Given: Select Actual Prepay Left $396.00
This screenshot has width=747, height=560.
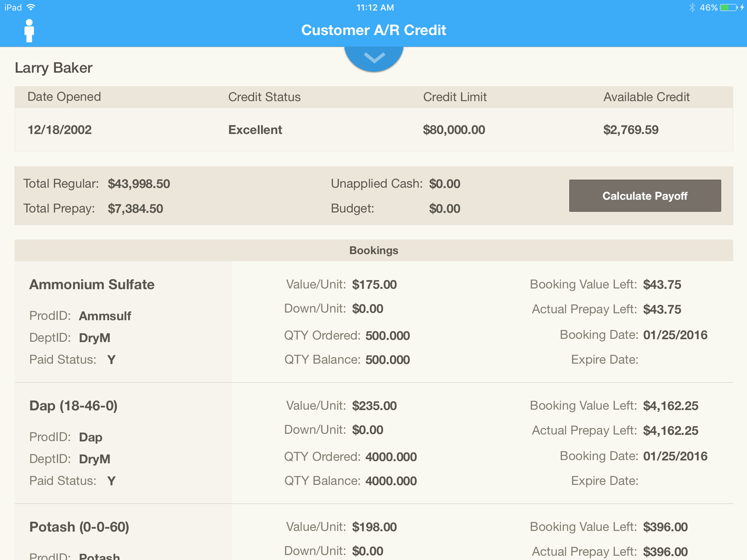Looking at the screenshot, I should pos(665,552).
